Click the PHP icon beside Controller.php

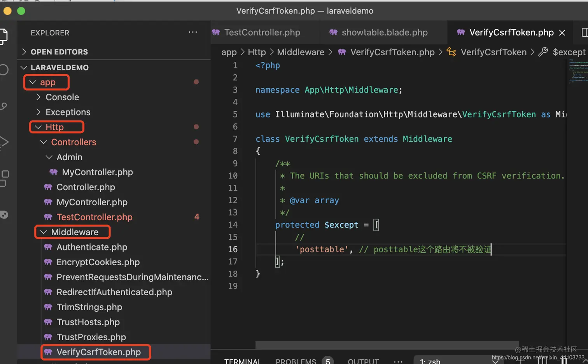point(48,187)
